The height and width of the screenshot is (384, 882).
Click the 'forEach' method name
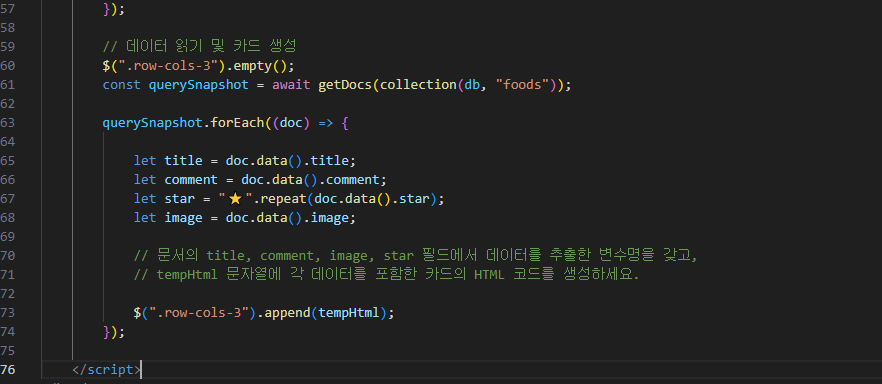pos(237,123)
